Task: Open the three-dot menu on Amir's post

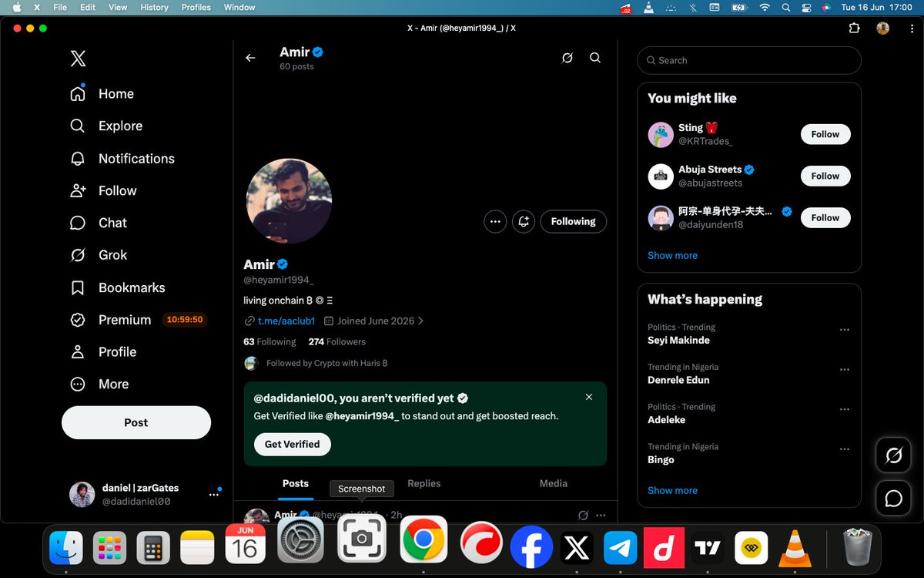Action: pyautogui.click(x=601, y=515)
